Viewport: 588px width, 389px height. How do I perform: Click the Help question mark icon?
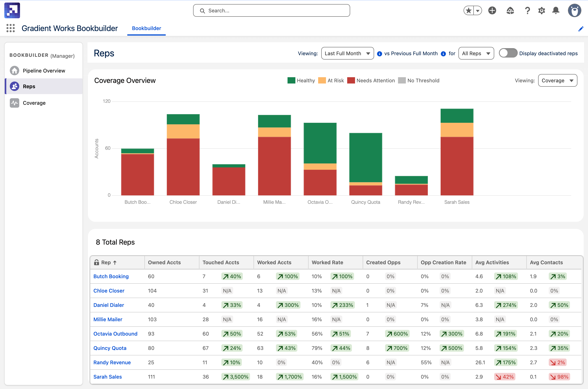527,10
